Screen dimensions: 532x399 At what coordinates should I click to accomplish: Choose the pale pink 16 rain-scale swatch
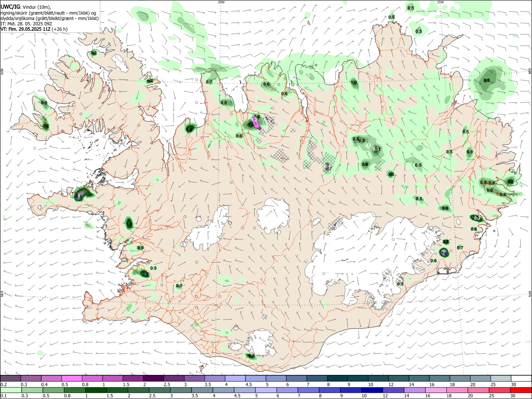[x=435, y=390]
